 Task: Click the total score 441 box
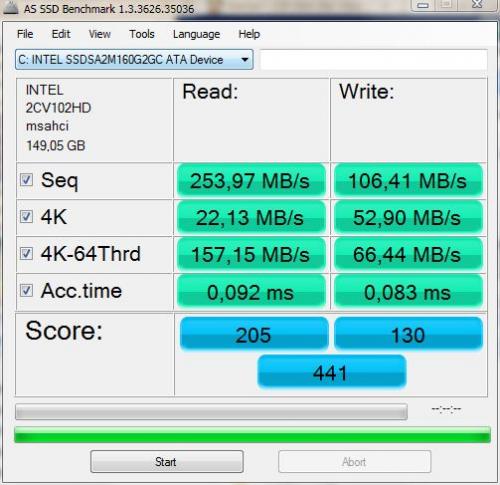(x=332, y=372)
